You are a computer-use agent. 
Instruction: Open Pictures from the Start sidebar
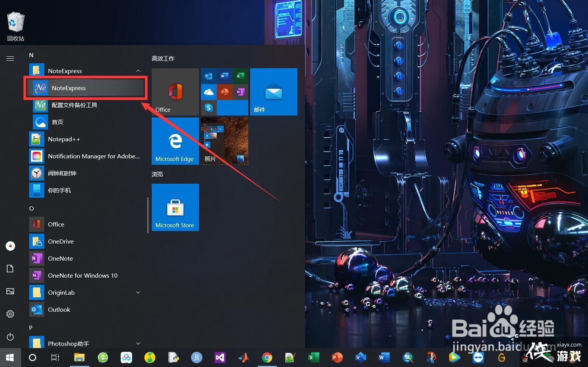point(10,291)
